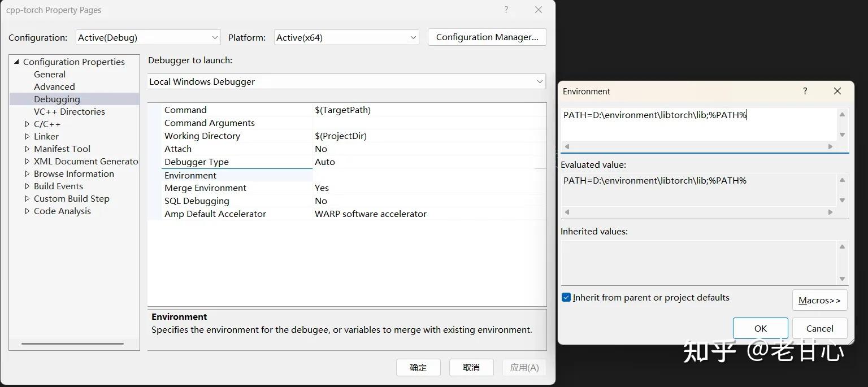Open the Configuration dropdown showing Active(Debug)
868x387 pixels.
[x=215, y=37]
